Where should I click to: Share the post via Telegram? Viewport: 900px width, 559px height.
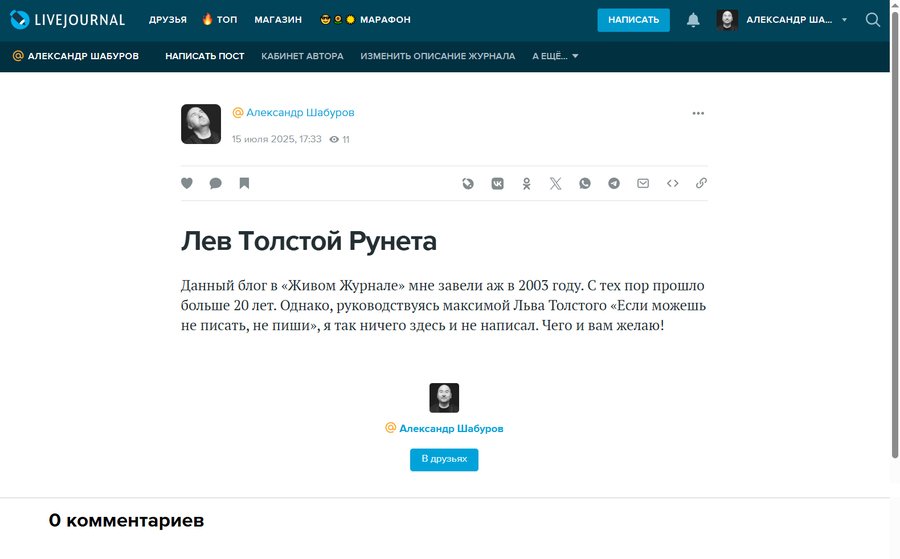click(x=614, y=183)
